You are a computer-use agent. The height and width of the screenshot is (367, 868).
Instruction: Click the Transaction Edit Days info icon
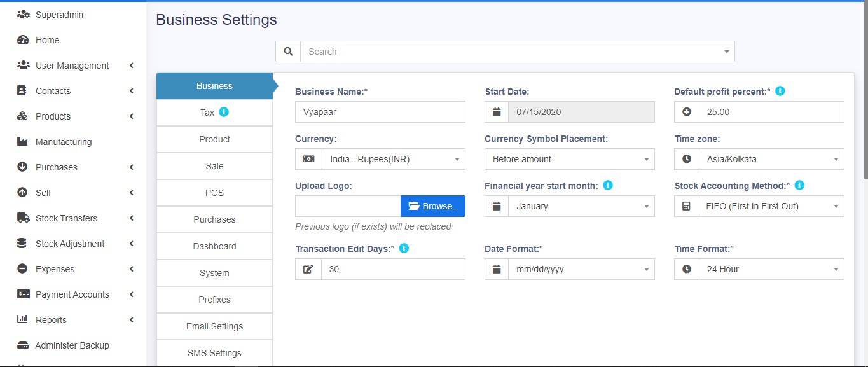point(404,248)
